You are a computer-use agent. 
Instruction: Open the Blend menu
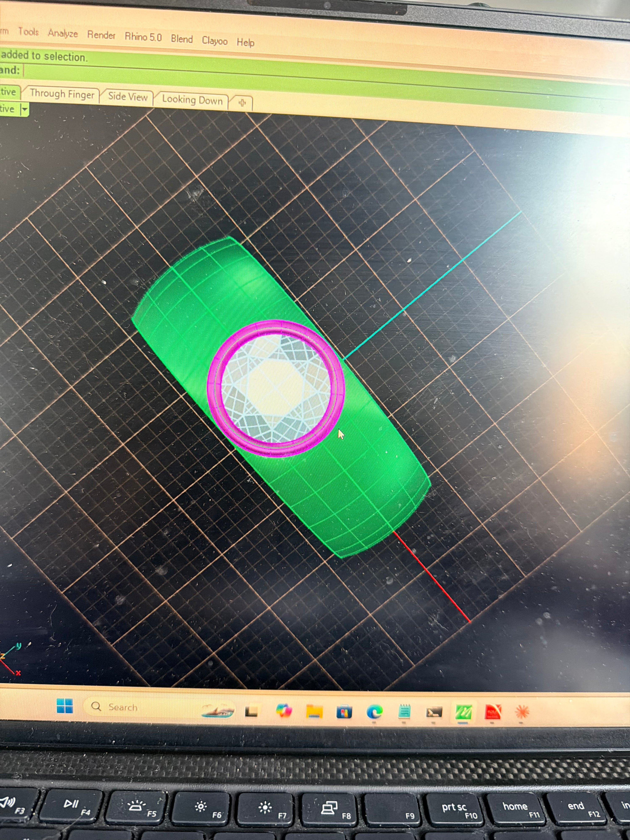point(181,39)
